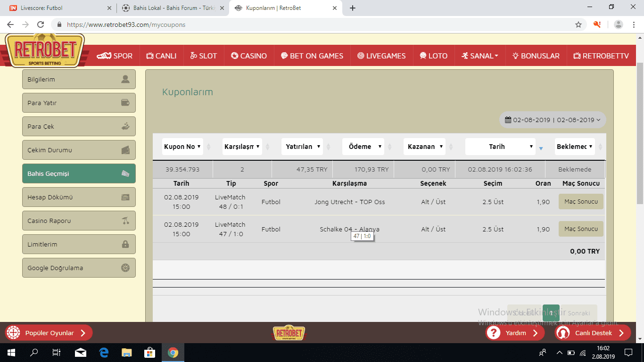Open Canlı Destek live support

593,333
